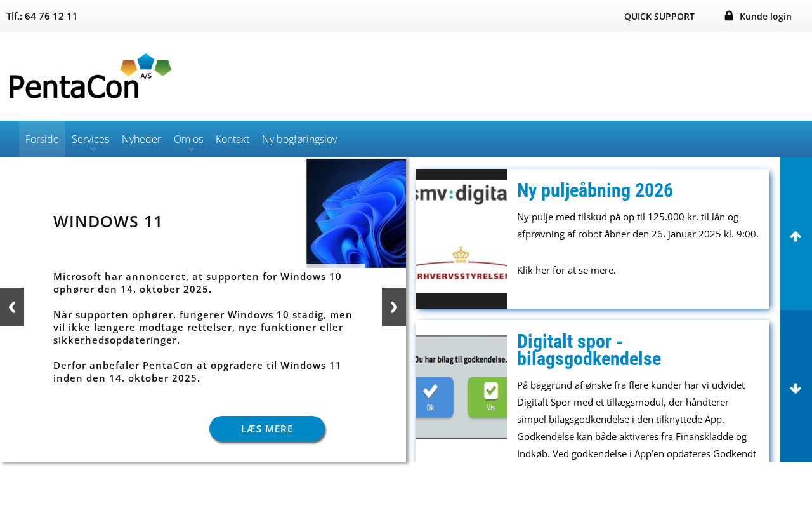Click the WINDOWS 11 slide heading
Screen dimensions: 812x508
(x=108, y=222)
